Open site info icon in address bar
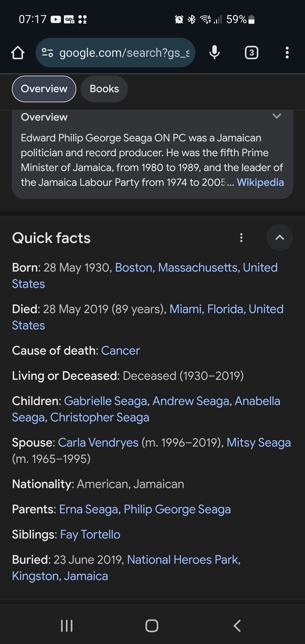This screenshot has width=305, height=644. click(x=47, y=53)
